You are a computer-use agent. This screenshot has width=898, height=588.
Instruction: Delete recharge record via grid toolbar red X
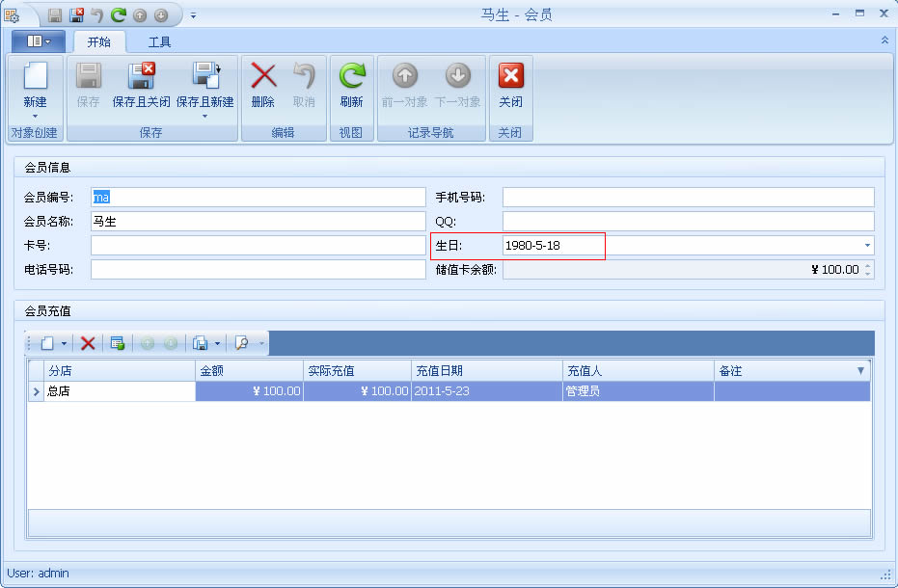88,343
